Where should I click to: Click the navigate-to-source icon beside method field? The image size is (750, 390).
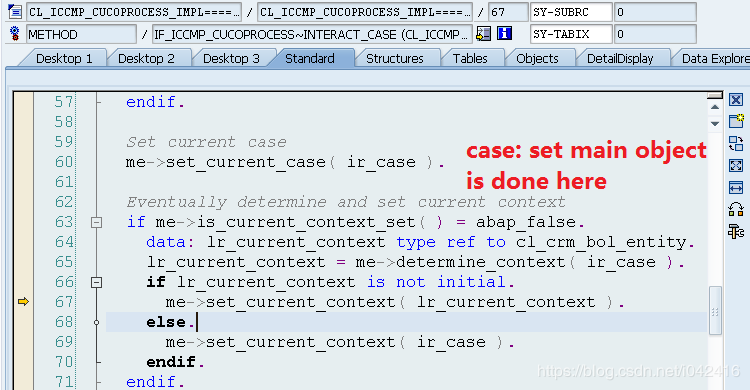coord(484,33)
